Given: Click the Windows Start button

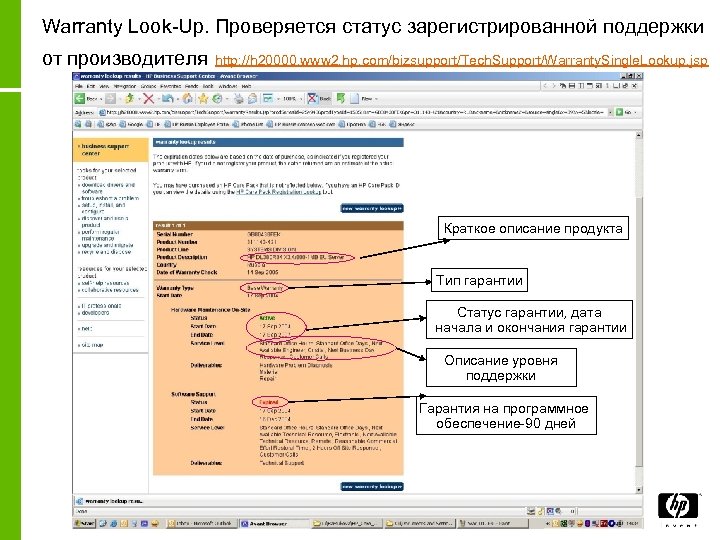Looking at the screenshot, I should (85, 523).
